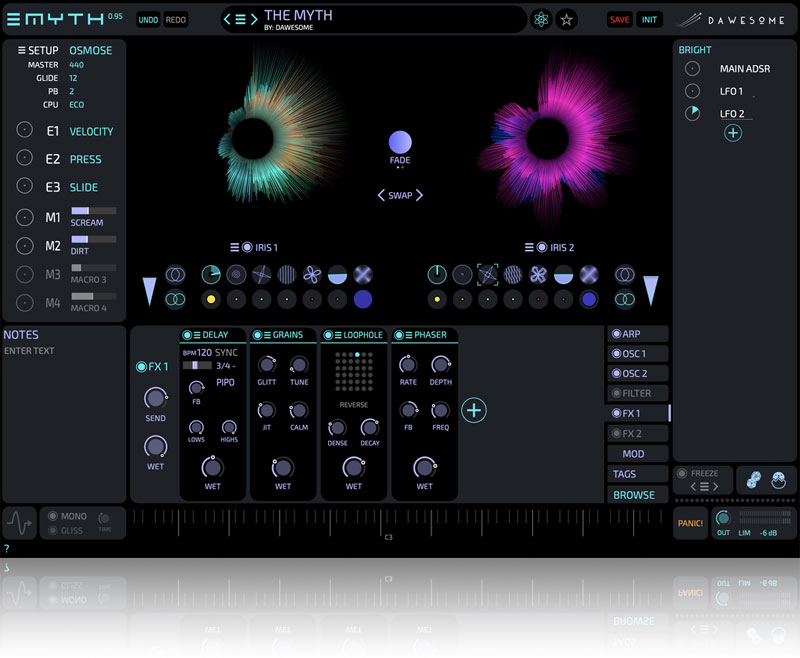Click the blue FADE knob between irises

pos(400,142)
